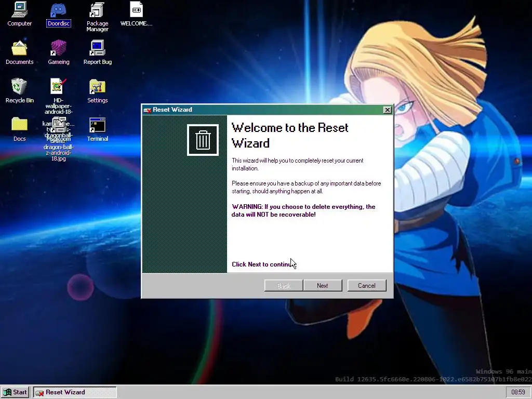Open the Settings desktop shortcut
This screenshot has height=399, width=532.
point(97,90)
